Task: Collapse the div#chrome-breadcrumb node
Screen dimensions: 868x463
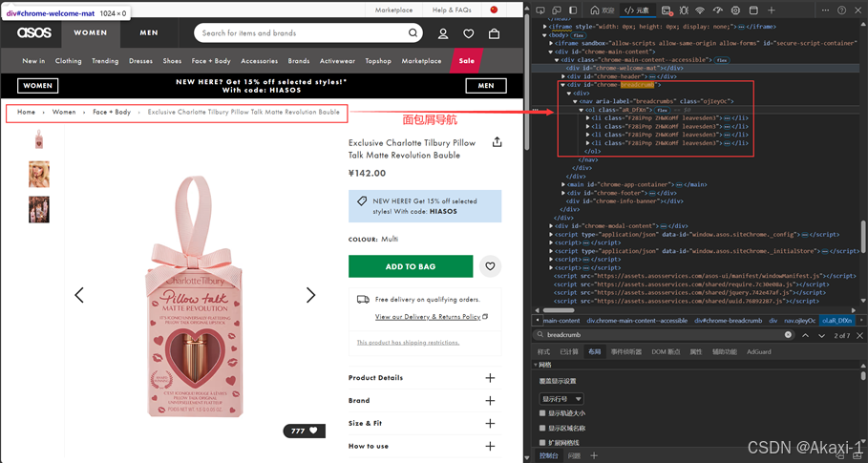Action: (x=563, y=85)
